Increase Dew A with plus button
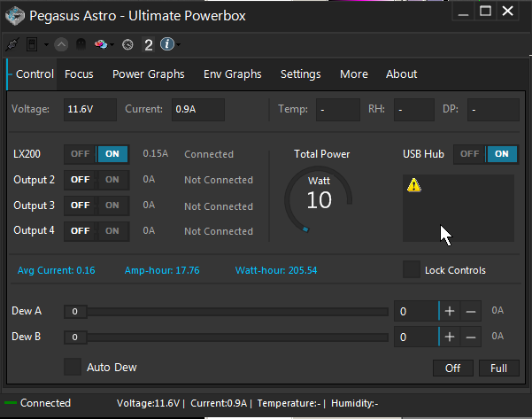The width and height of the screenshot is (532, 419). pyautogui.click(x=450, y=311)
